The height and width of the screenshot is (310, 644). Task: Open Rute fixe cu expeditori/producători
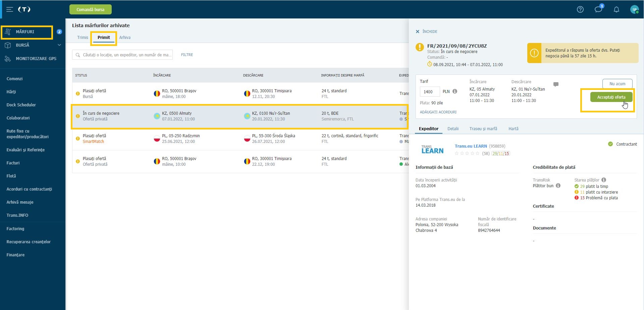point(28,134)
